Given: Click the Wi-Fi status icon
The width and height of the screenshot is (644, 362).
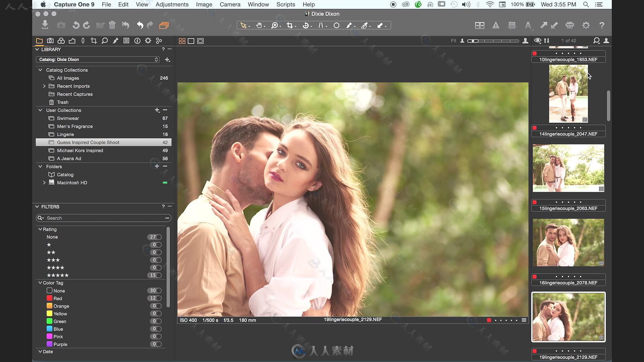Looking at the screenshot, I should (490, 4).
